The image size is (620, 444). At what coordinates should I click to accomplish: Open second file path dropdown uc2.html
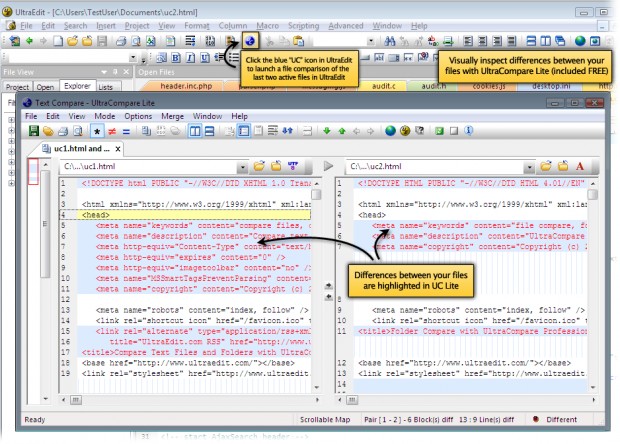pyautogui.click(x=529, y=168)
